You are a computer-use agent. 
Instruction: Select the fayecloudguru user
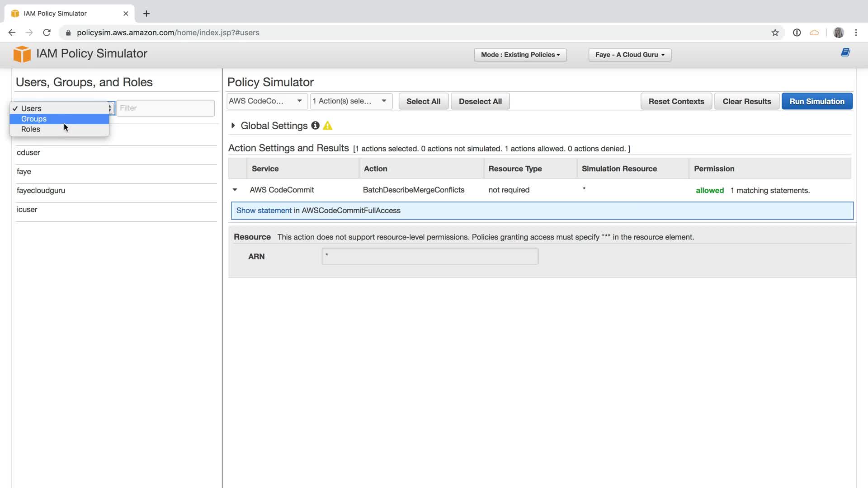click(41, 190)
